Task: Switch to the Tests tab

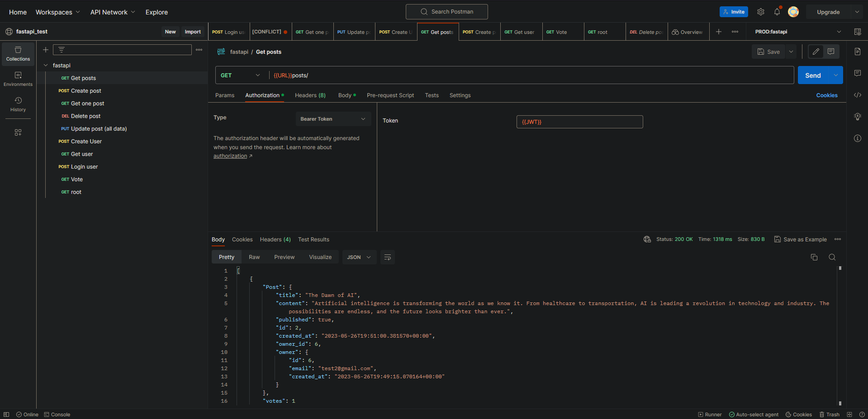Action: 432,95
